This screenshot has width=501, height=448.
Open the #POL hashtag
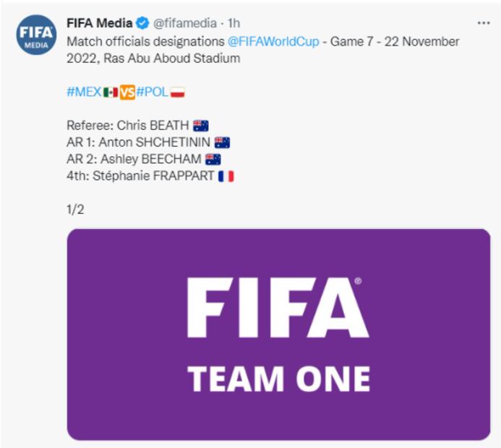[152, 92]
